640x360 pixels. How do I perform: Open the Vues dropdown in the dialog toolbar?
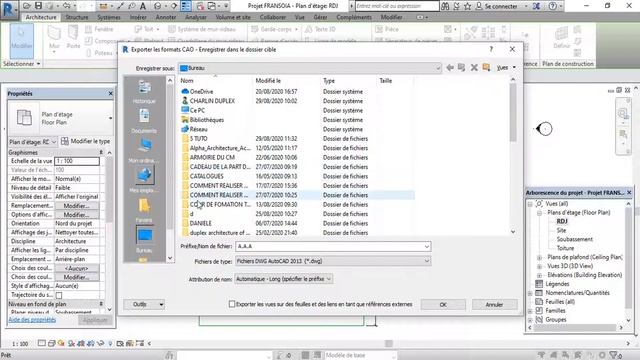point(506,67)
